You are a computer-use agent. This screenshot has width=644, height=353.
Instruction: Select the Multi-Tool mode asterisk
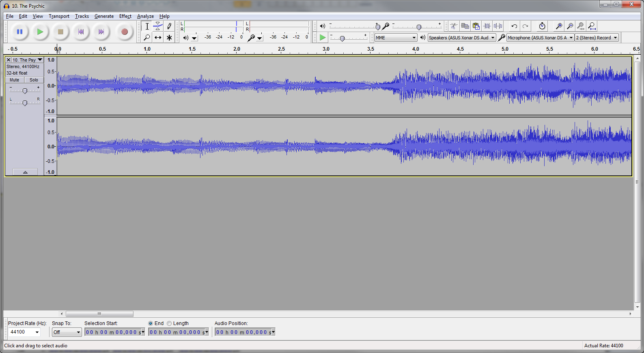coord(169,38)
